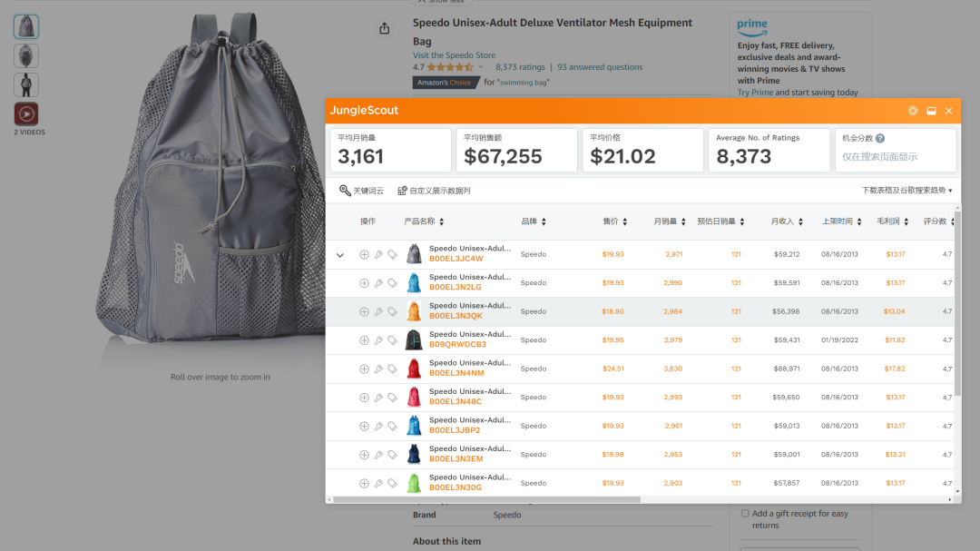
Task: Minimize the JungleScout panel
Action: (931, 111)
